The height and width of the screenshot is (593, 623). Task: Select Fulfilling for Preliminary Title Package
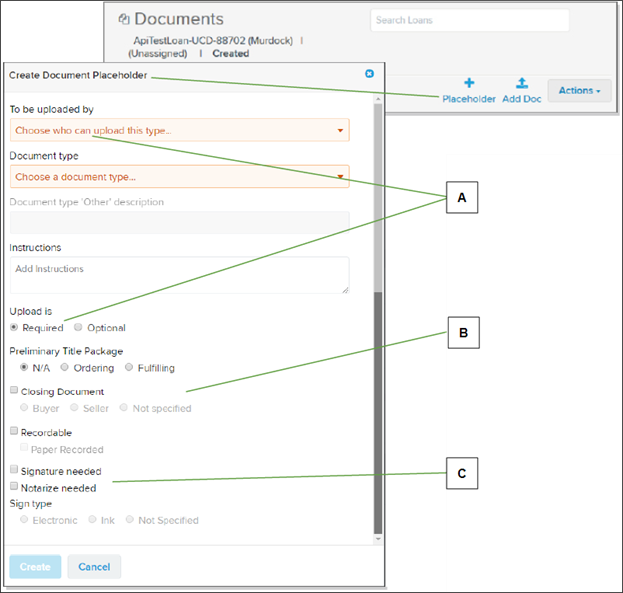pos(129,367)
